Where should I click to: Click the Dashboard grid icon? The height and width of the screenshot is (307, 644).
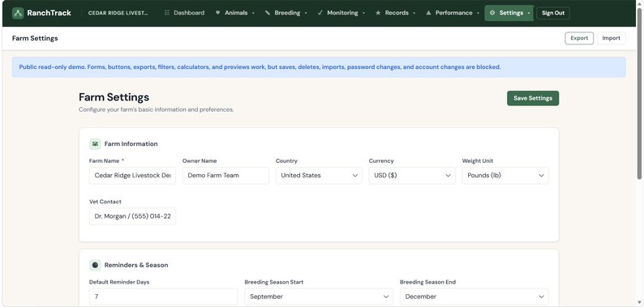(167, 13)
